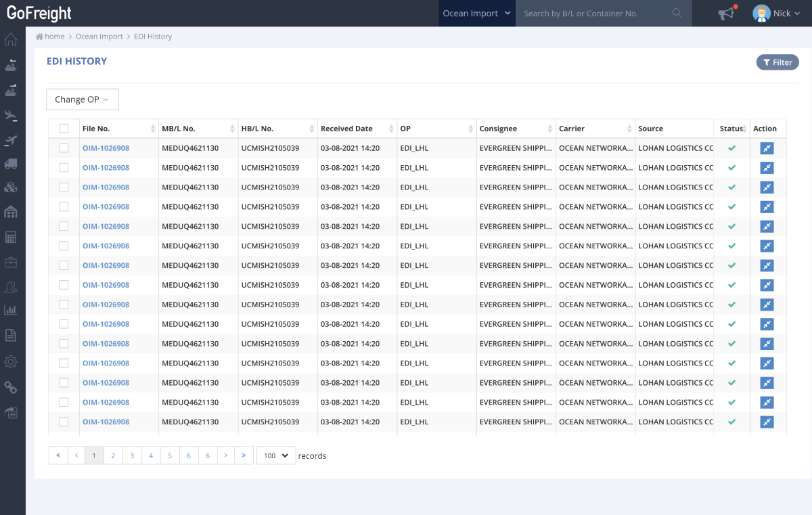Open the records-per-page dropdown showing 100

[276, 455]
